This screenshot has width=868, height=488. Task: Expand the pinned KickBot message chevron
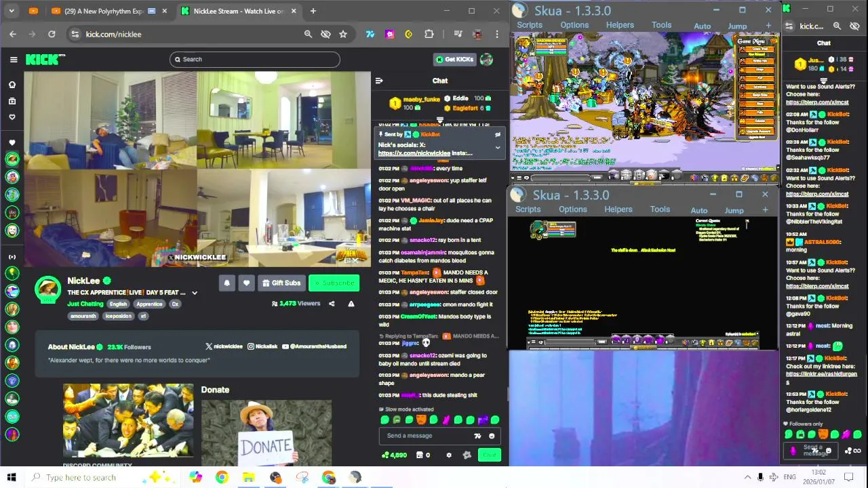(498, 147)
